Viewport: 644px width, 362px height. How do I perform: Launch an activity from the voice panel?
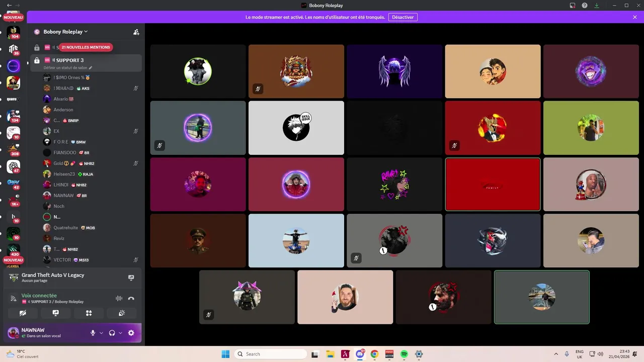89,313
